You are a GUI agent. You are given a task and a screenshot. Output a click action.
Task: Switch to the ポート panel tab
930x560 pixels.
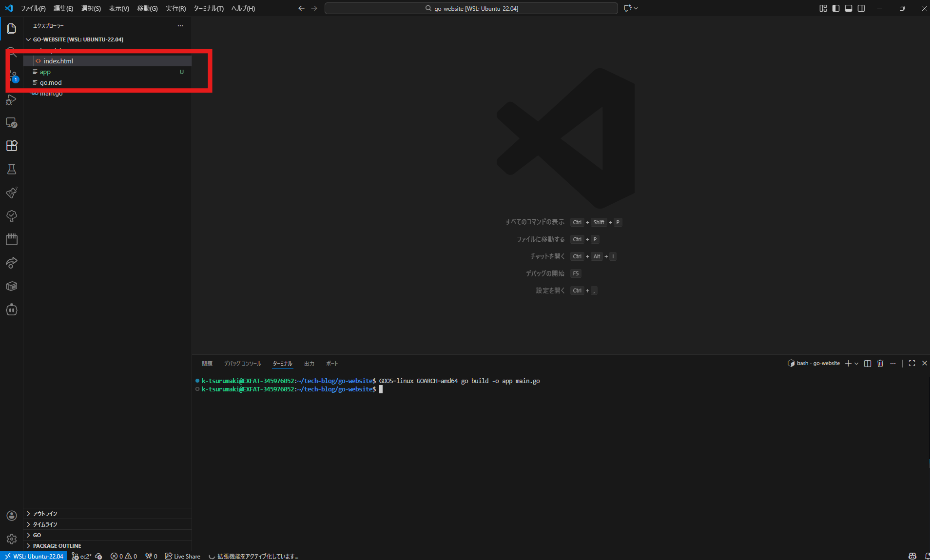[x=332, y=364]
